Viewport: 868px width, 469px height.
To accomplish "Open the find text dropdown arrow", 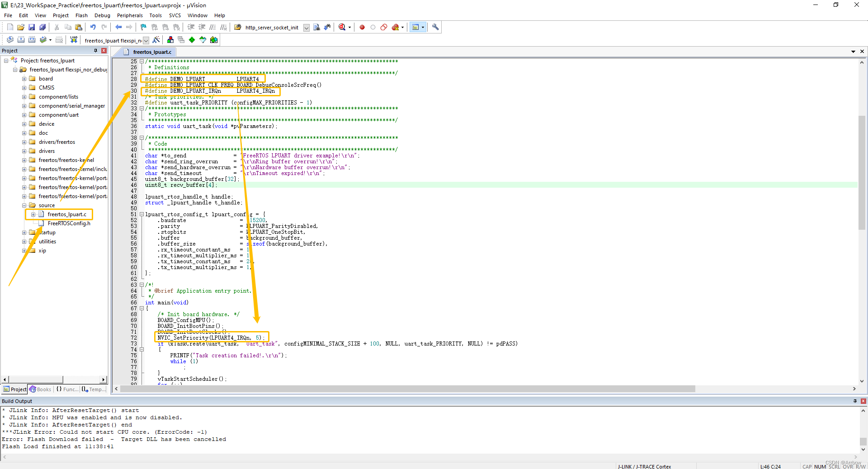I will 307,28.
